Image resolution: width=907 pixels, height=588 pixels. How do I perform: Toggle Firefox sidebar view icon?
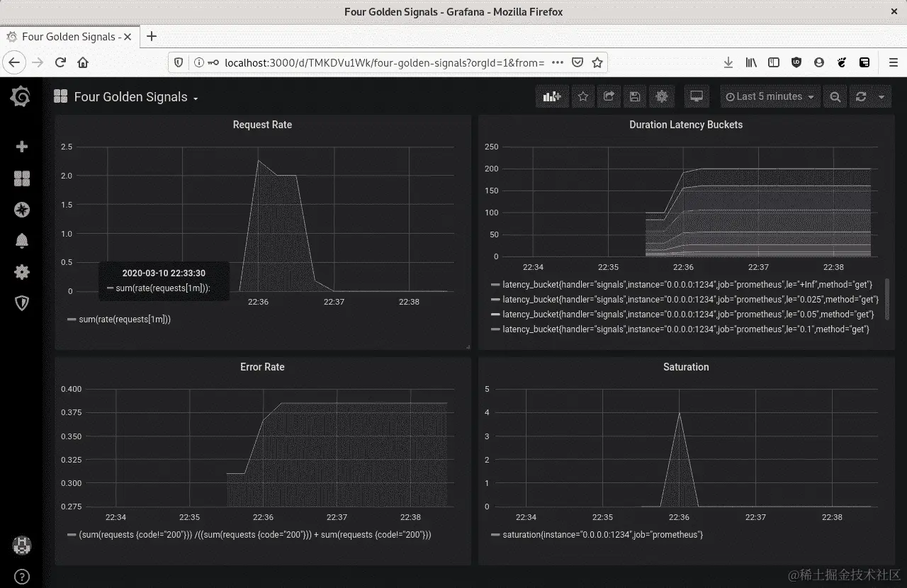(774, 62)
